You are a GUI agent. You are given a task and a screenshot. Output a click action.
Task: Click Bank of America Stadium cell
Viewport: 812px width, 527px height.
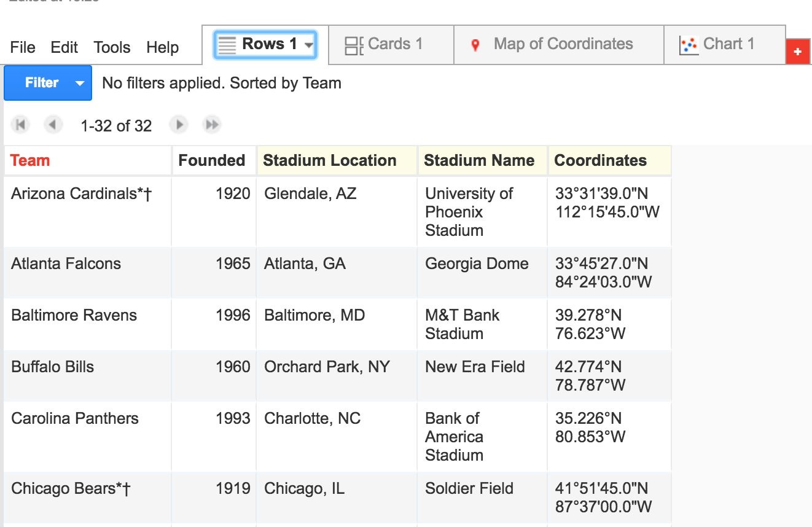pos(482,437)
